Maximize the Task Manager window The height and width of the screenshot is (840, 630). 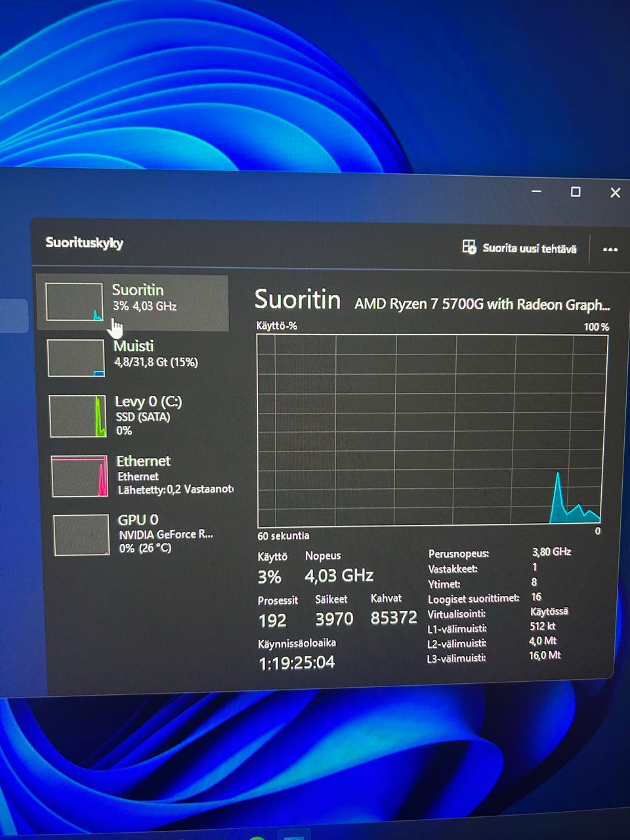[576, 192]
